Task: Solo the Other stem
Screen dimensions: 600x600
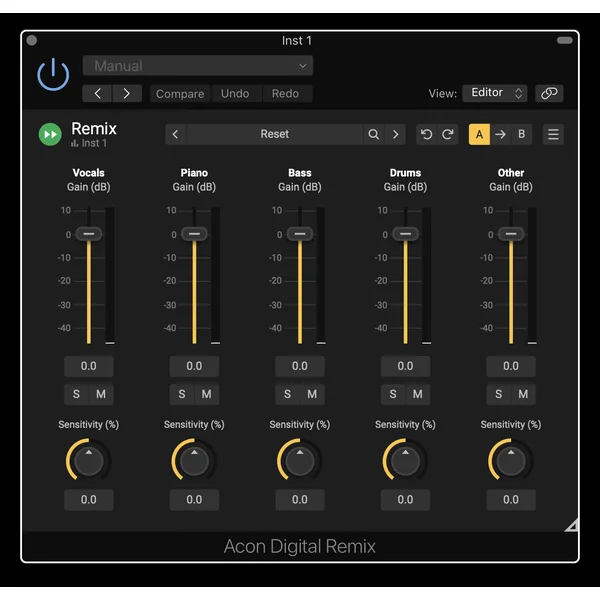Action: 499,394
